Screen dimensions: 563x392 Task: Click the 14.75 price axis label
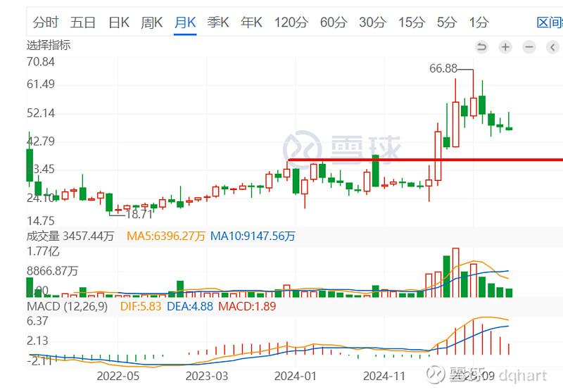click(x=41, y=221)
